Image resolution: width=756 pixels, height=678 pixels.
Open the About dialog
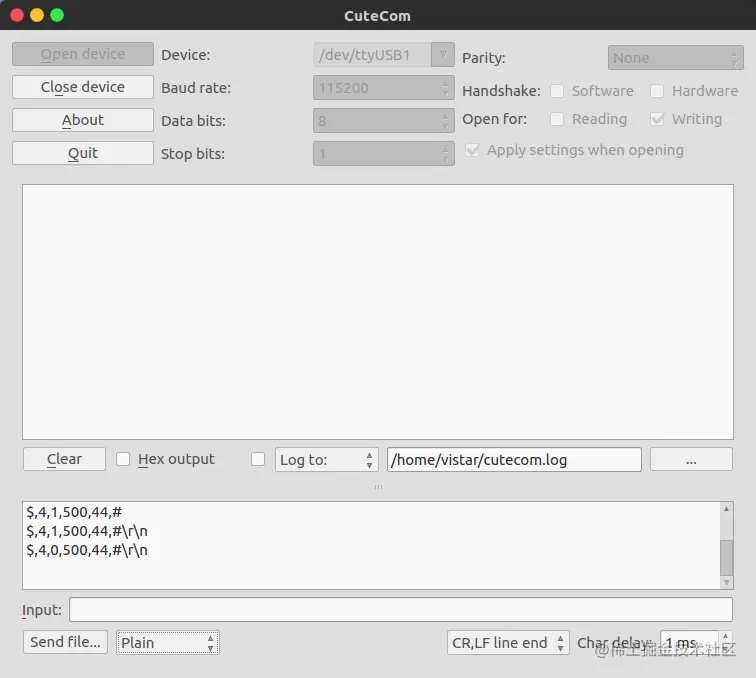tap(82, 120)
